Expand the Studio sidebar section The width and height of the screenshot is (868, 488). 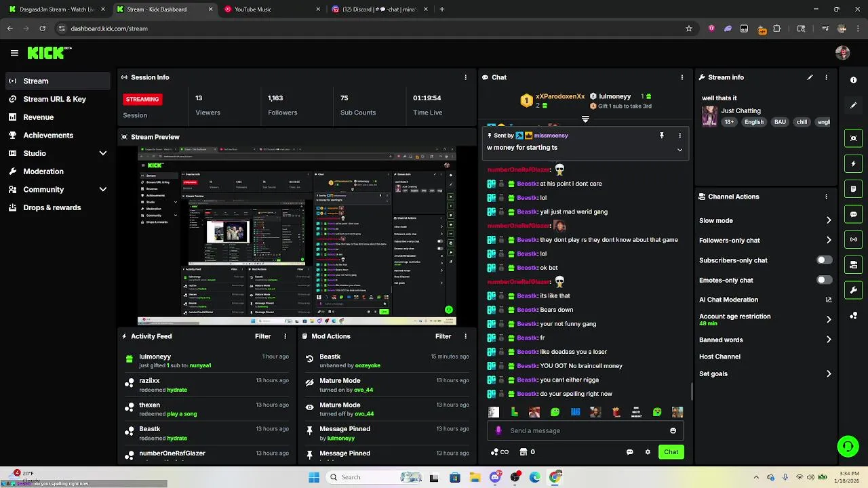point(103,153)
